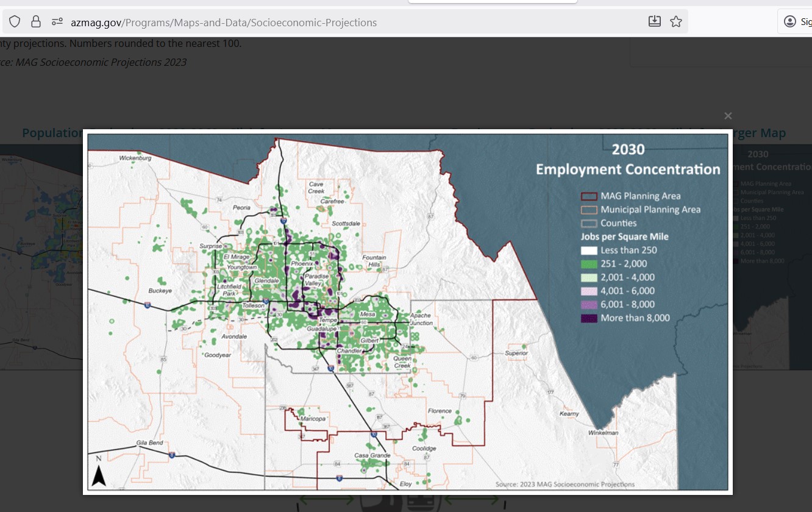The height and width of the screenshot is (512, 812).
Task: Click the dimmed employment map thumbnail at right
Action: [771, 256]
